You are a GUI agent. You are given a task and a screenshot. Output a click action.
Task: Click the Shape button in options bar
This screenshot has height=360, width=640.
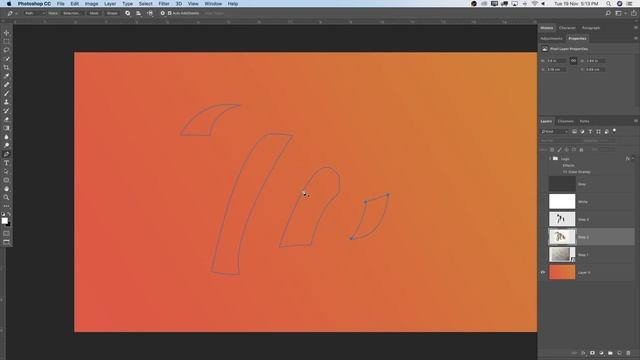coord(112,13)
